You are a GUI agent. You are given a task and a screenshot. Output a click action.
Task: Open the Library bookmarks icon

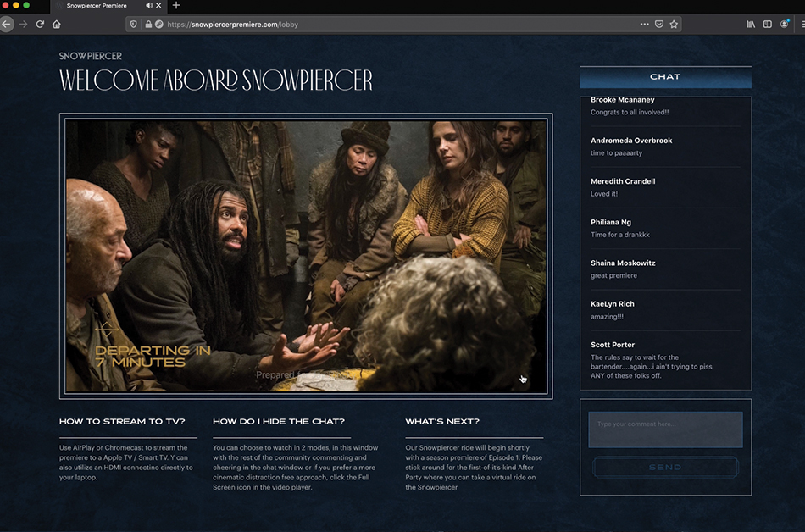(751, 24)
